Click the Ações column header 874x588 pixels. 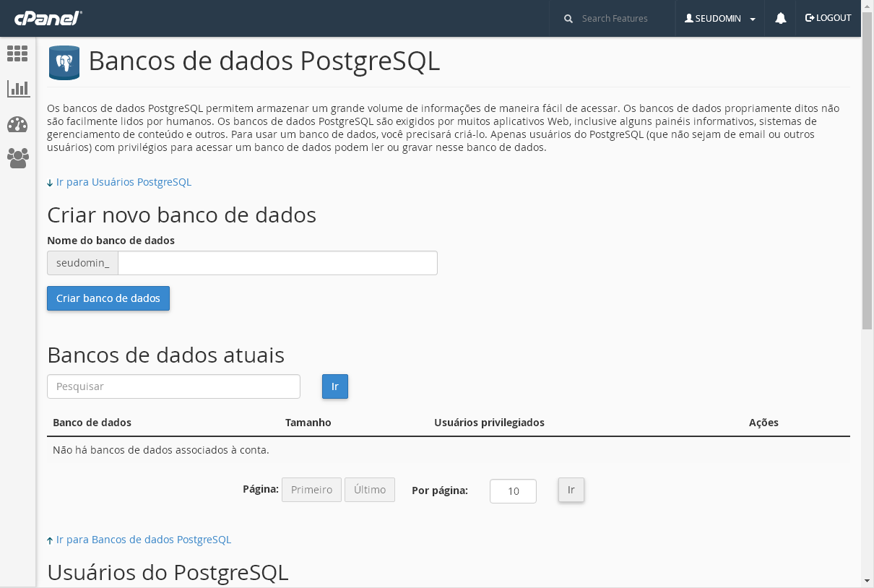763,423
